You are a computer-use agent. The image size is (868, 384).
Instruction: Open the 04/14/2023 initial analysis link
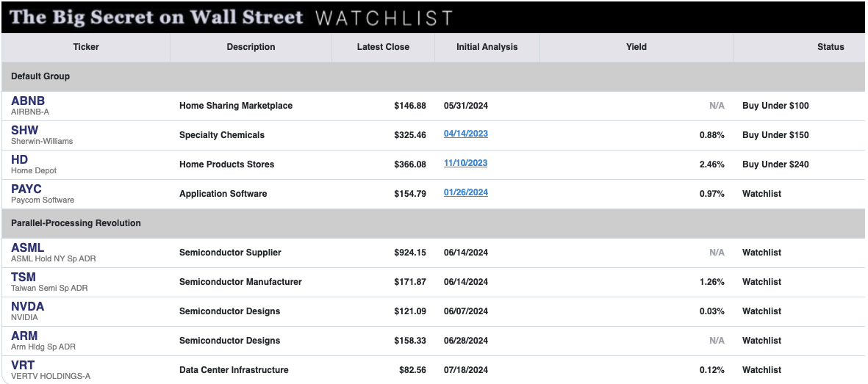click(x=465, y=134)
